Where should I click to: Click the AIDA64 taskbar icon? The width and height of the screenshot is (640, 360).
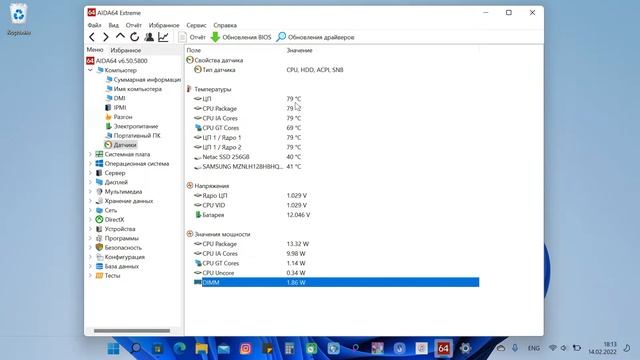coord(443,349)
